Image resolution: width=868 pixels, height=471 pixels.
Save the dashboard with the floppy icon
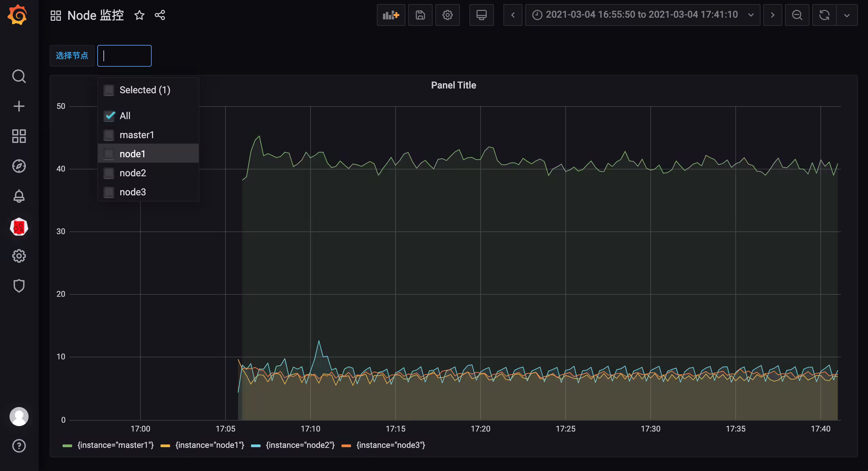coord(420,15)
